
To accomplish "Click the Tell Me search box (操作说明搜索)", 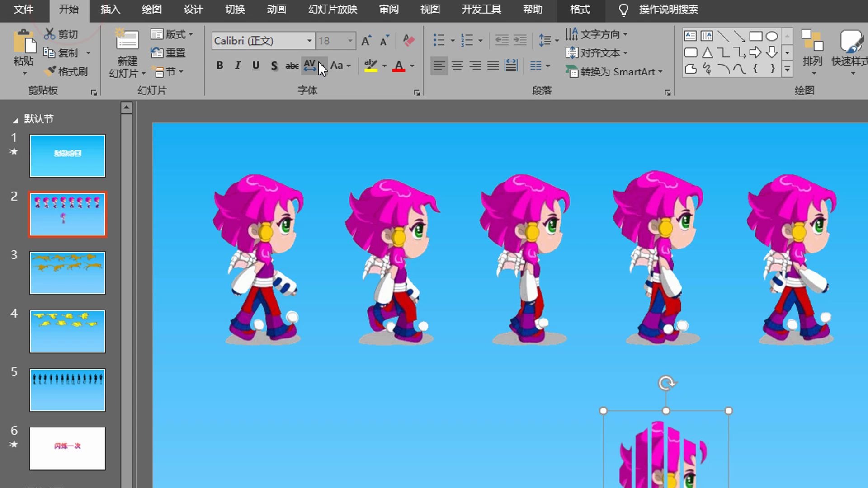I will click(x=669, y=9).
